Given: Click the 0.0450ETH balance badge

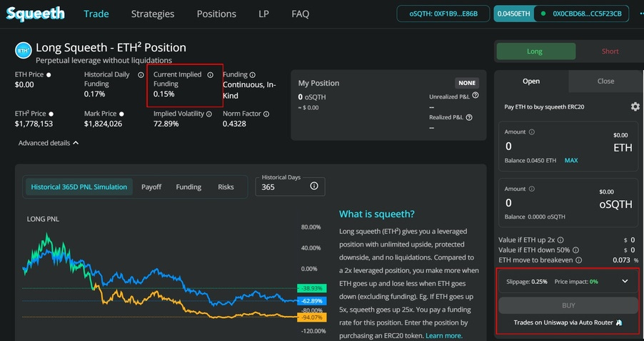Looking at the screenshot, I should [514, 14].
